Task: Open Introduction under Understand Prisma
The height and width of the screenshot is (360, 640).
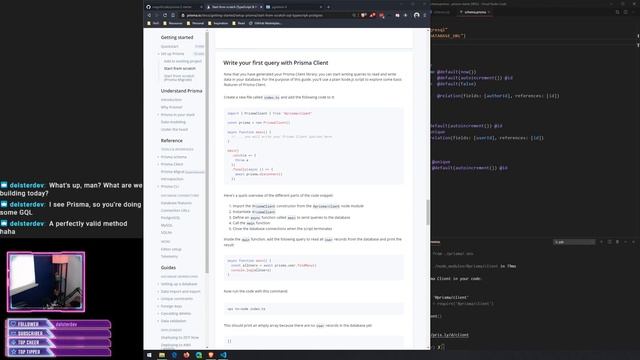Action: (x=171, y=100)
